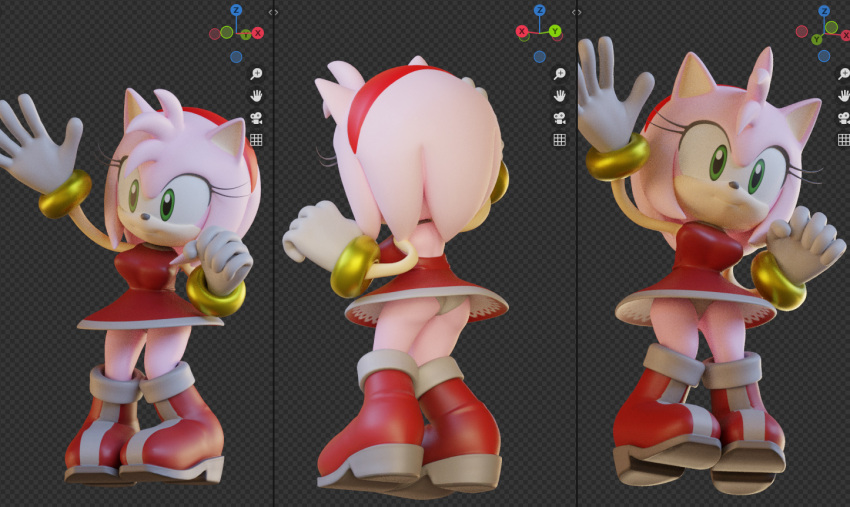
Task: Select the red X axis in left viewport gizmo
Action: [258, 34]
